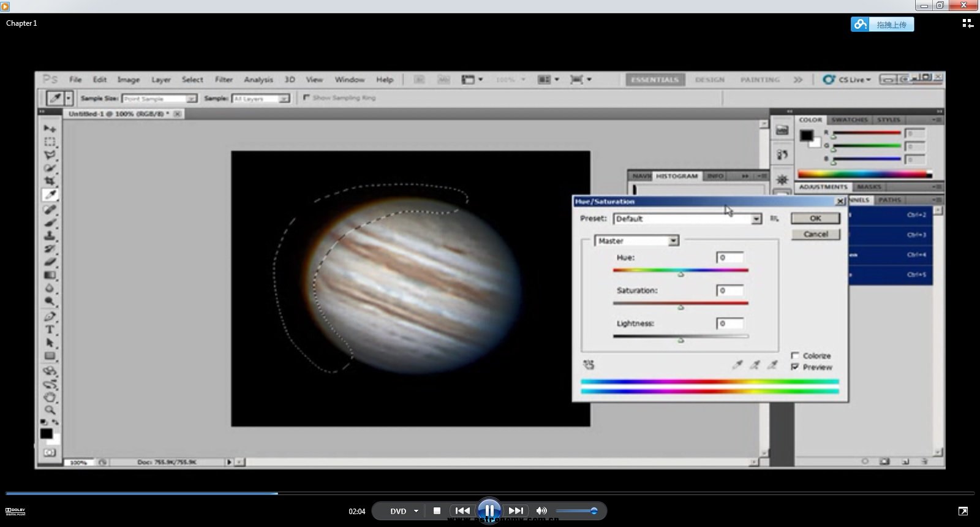Screen dimensions: 980x527
Task: Select the Hand tool
Action: (50, 397)
